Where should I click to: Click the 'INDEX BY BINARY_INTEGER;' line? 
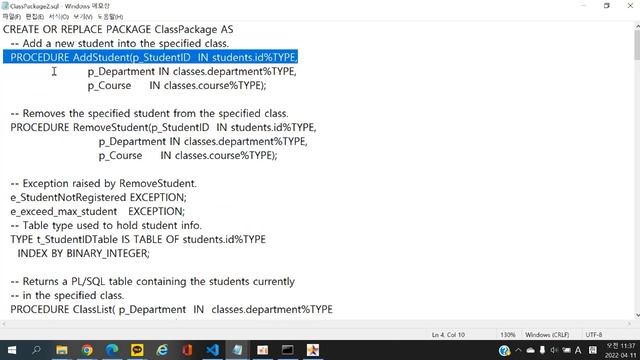point(84,253)
